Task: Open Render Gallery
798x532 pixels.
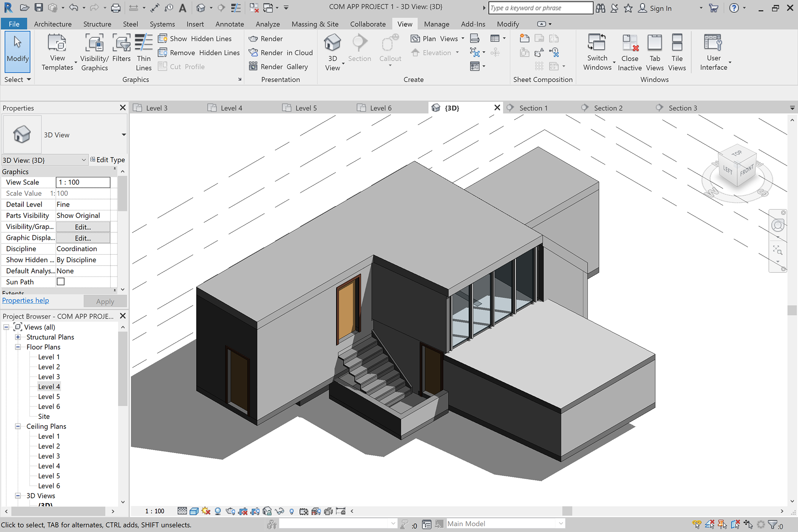Action: pyautogui.click(x=278, y=66)
